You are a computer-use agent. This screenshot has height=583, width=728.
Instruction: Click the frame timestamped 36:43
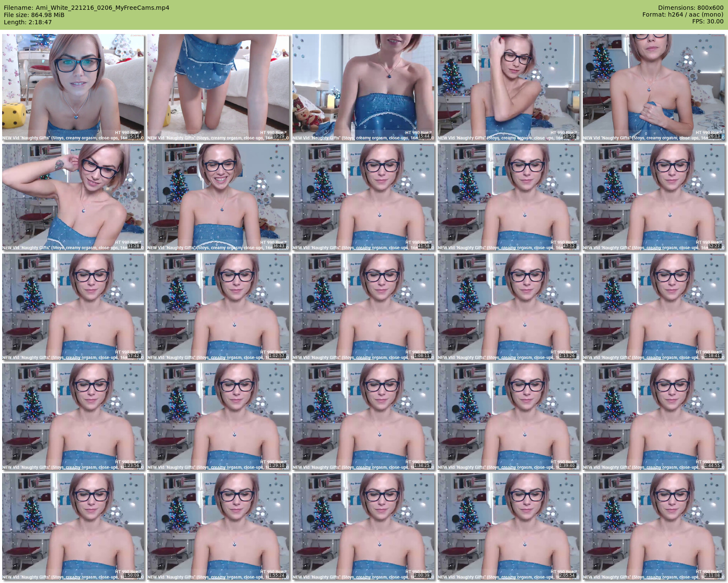tap(218, 197)
